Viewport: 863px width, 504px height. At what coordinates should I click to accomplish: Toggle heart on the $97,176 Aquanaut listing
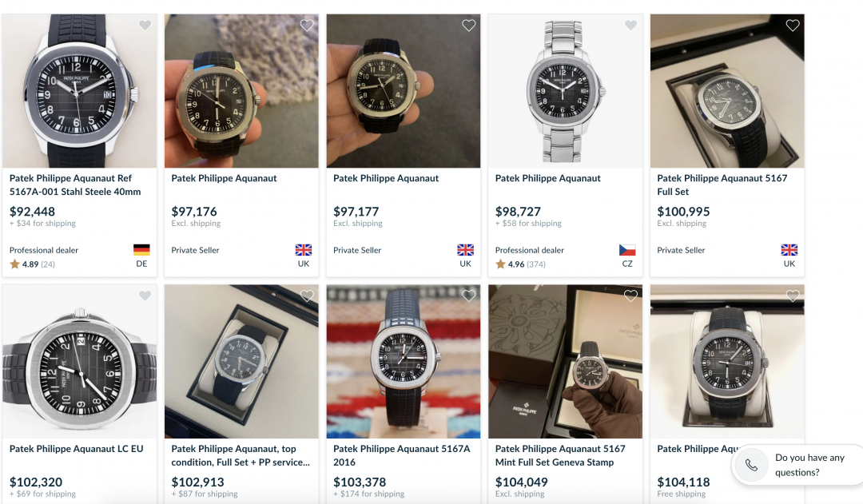pos(307,26)
